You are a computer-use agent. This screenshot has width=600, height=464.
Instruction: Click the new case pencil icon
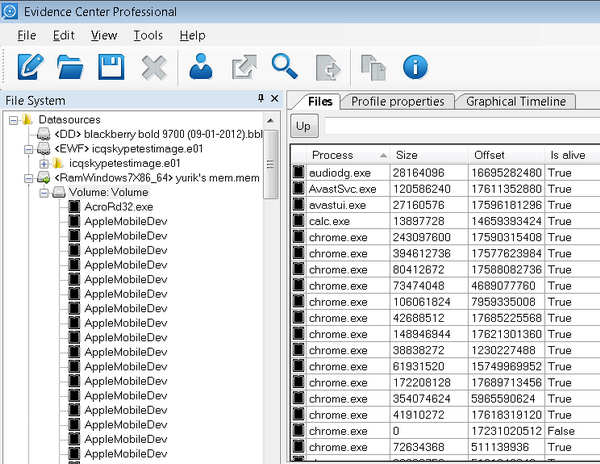(31, 68)
